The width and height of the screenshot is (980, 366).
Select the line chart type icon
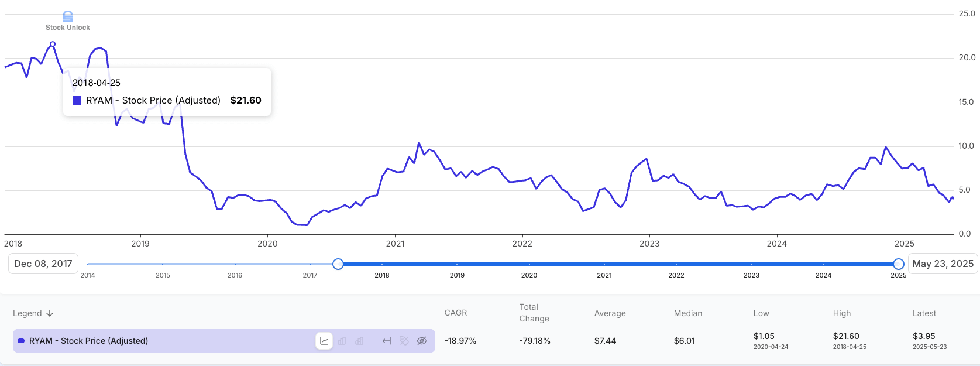click(x=324, y=341)
